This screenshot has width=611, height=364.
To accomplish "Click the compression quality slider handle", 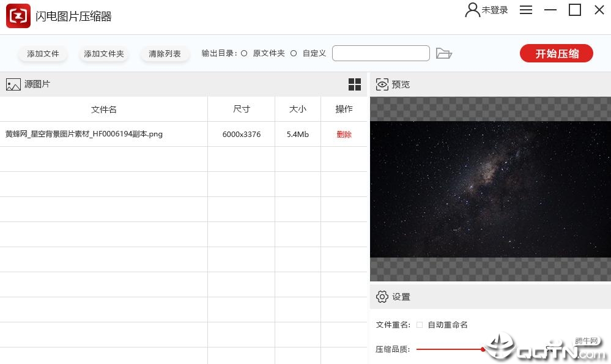I will pyautogui.click(x=483, y=349).
